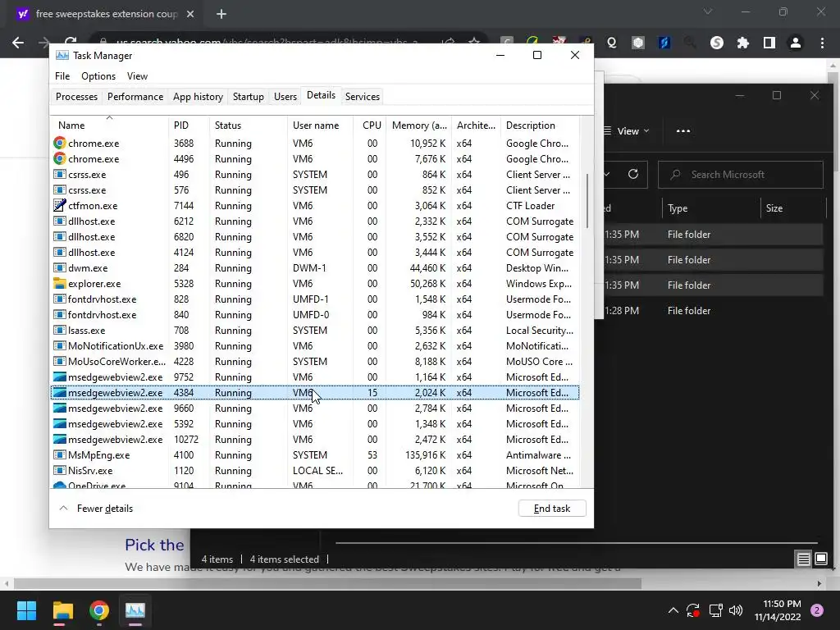Click the blue slash extension icon
Screen dimensions: 840x630
click(664, 43)
